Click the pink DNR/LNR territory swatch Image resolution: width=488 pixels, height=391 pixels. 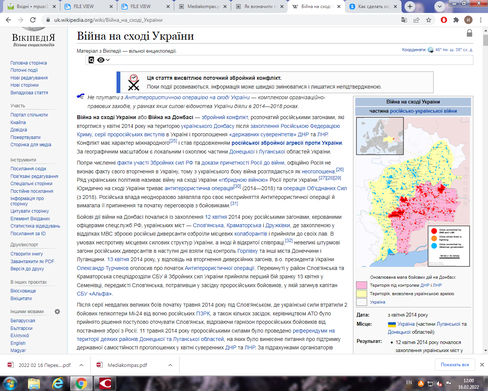361,285
